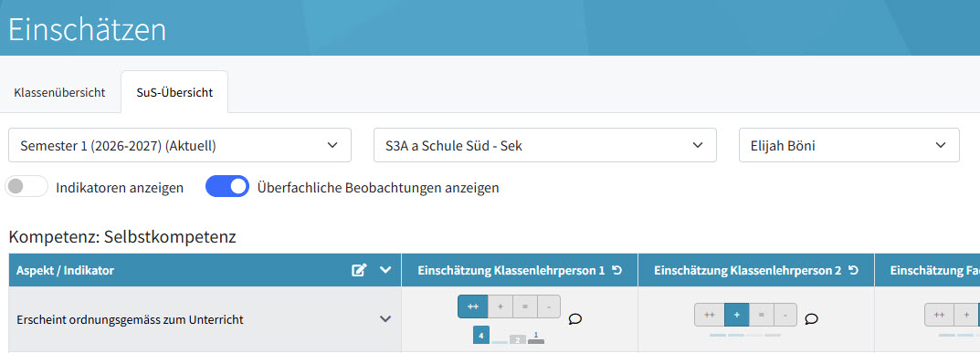Select ++ rating for Klassenlehrperson 1
This screenshot has width=980, height=353.
[472, 306]
